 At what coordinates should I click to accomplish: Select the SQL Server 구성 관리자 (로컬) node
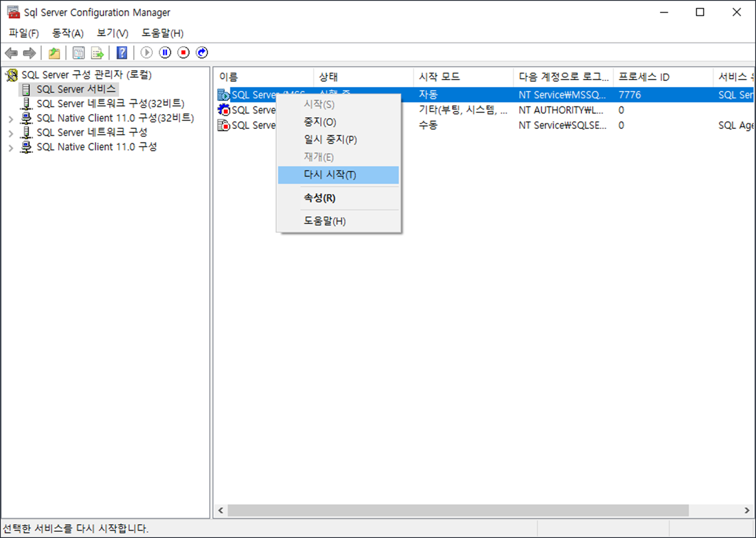click(86, 75)
